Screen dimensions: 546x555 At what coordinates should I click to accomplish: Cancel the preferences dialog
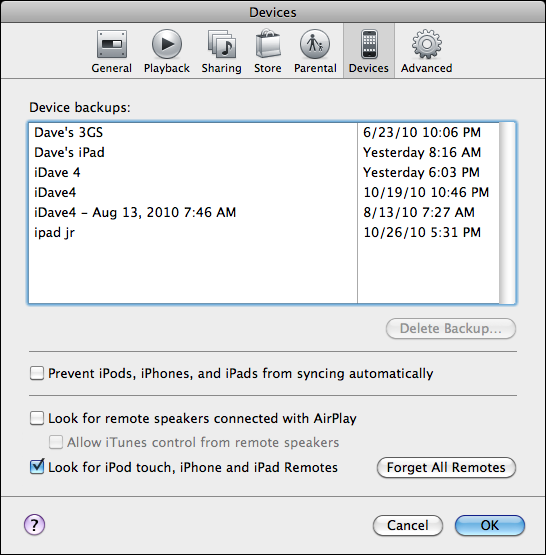click(x=408, y=525)
